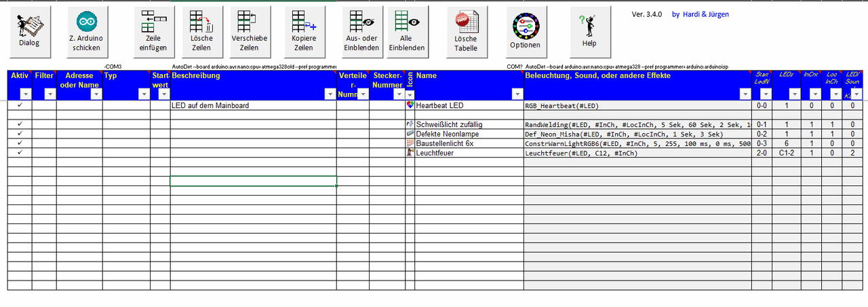The image size is (868, 307).
Task: Select the RGB_Heartbeat(#LED) effect cell
Action: pyautogui.click(x=637, y=106)
